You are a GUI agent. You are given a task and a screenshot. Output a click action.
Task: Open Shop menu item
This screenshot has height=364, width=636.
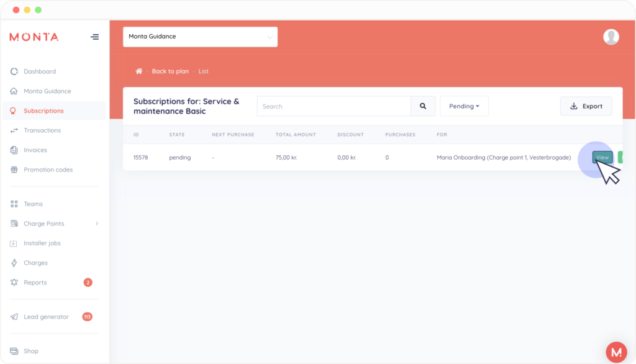(31, 351)
